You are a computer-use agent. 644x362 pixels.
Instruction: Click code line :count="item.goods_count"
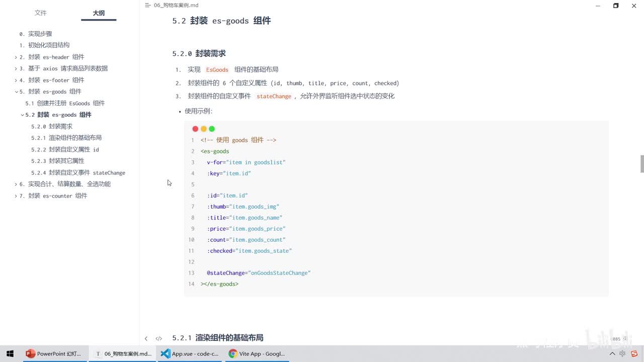point(246,240)
